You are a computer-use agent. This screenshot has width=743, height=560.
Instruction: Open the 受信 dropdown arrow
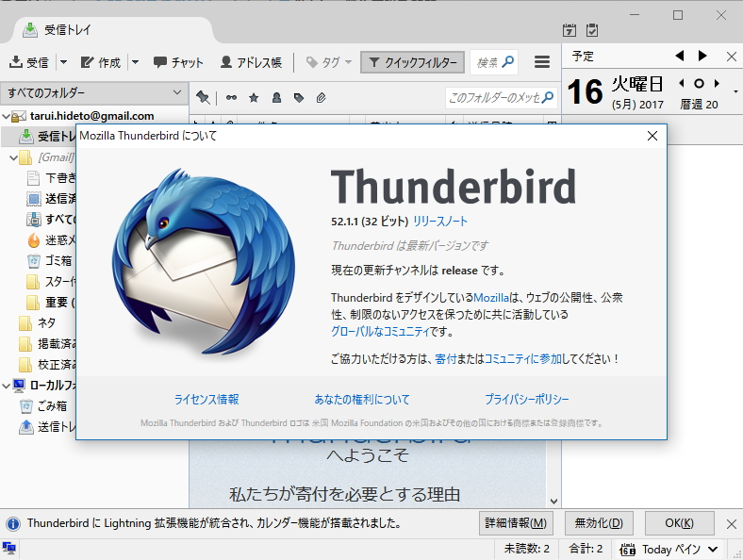point(63,62)
